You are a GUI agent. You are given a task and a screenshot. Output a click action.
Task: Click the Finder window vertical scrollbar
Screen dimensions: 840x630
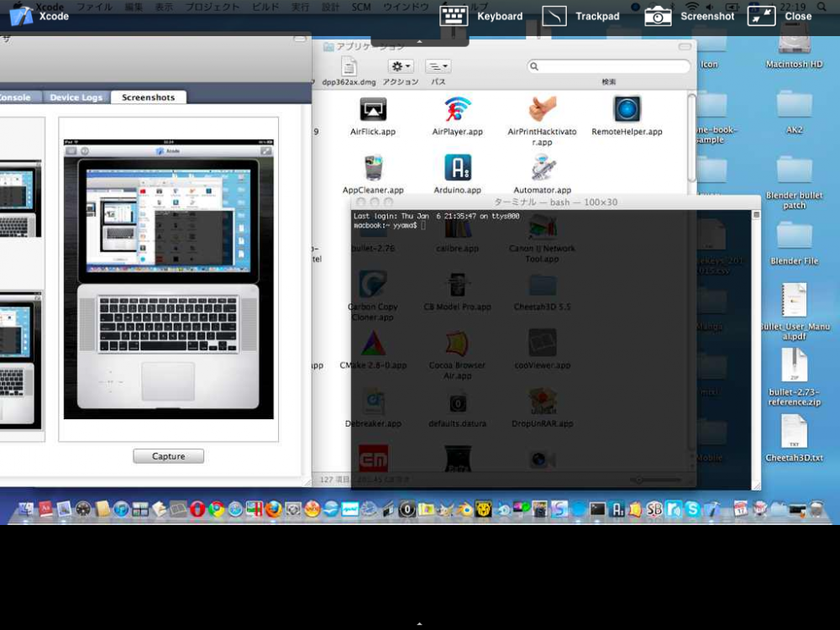tap(691, 139)
